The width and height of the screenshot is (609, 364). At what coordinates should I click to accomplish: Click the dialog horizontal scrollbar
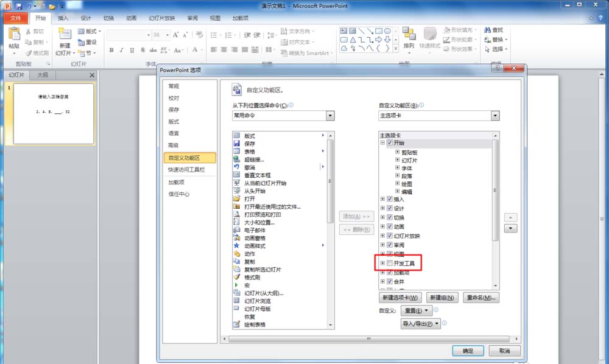[x=368, y=339]
